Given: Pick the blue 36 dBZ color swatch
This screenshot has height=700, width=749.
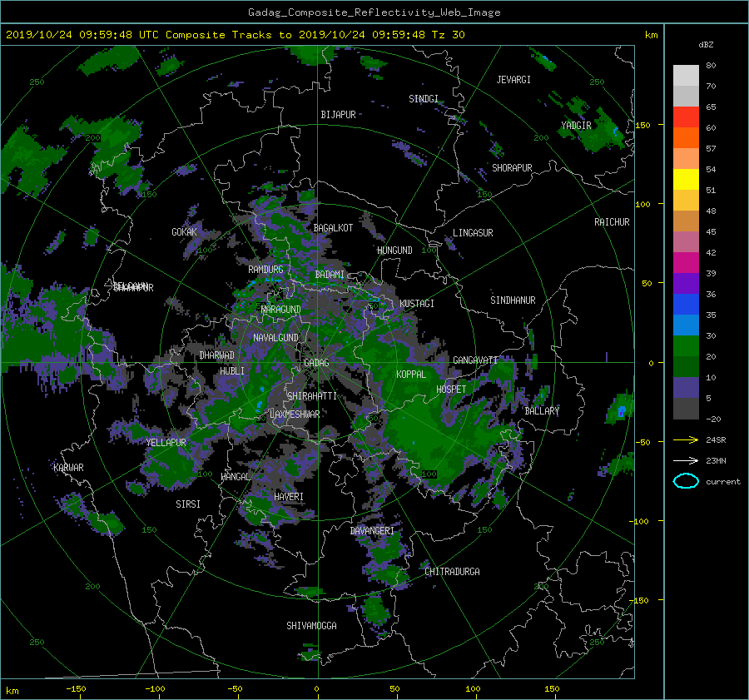Looking at the screenshot, I should point(686,304).
